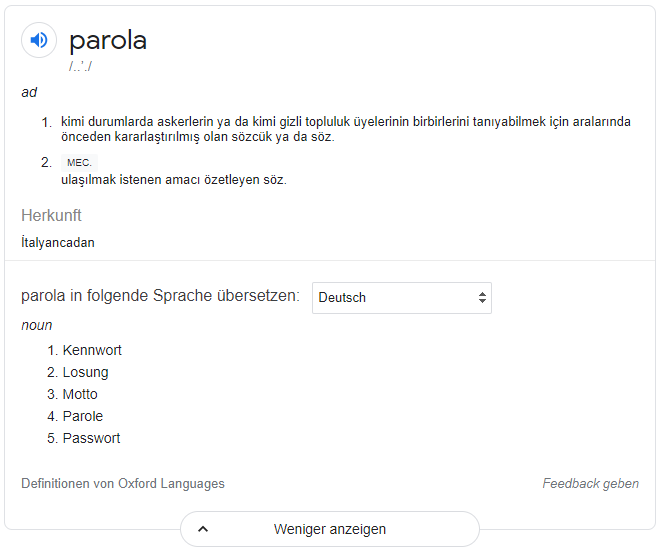This screenshot has height=551, width=660.
Task: Open Definitionen von Oxford Languages link
Action: pos(123,484)
